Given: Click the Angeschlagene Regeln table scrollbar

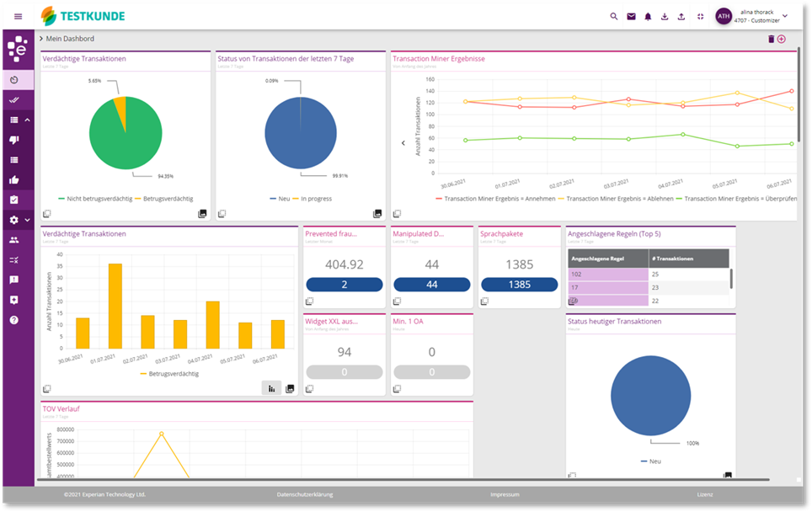Looking at the screenshot, I should (731, 279).
